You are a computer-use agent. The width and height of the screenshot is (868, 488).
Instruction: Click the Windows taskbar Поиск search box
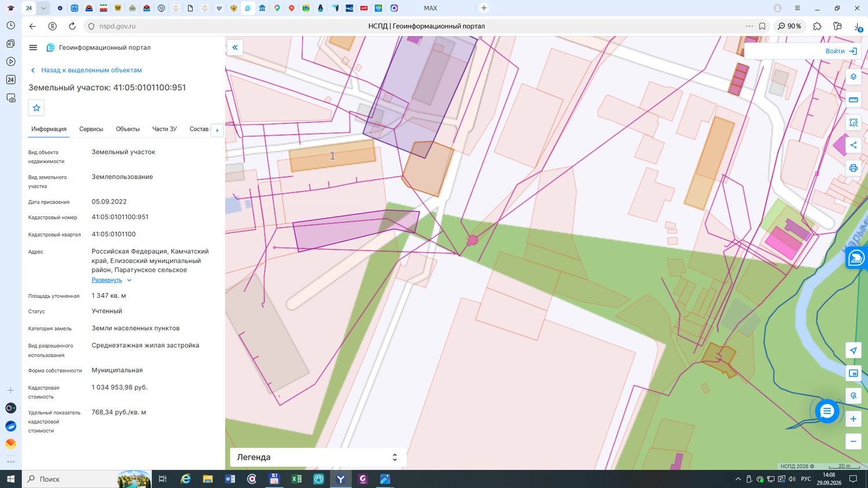(x=87, y=479)
